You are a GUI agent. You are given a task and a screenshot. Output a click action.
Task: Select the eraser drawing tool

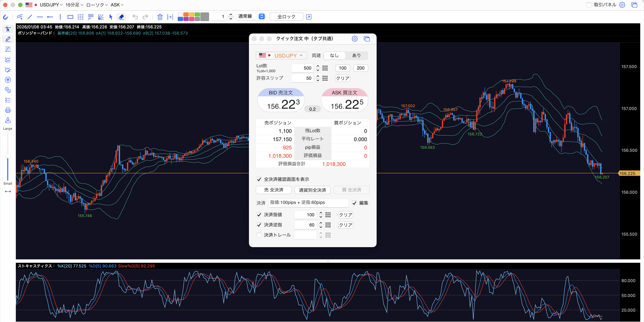click(121, 17)
